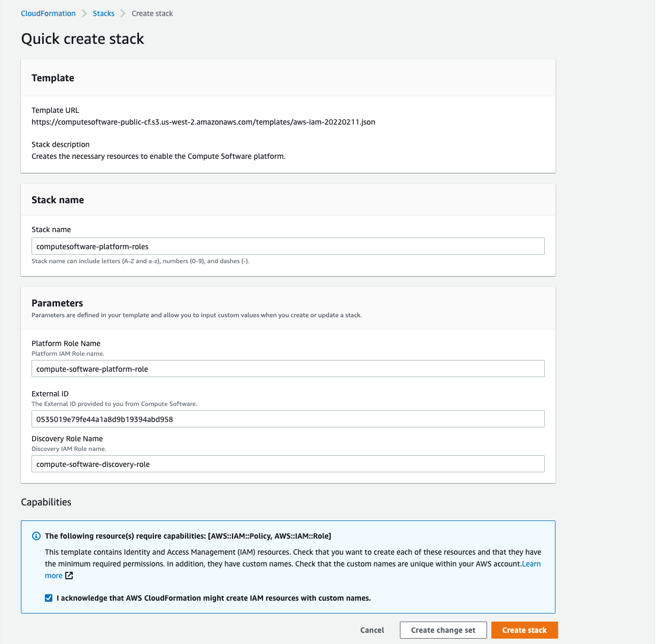Edit the Discovery Role Name field
The image size is (656, 644).
(x=288, y=464)
